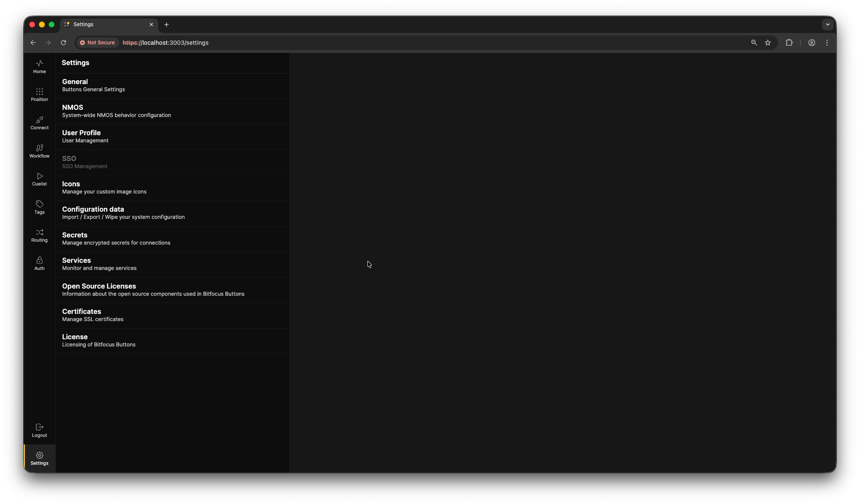The height and width of the screenshot is (504, 860).
Task: Open Chrome three-dot menu
Action: (827, 43)
